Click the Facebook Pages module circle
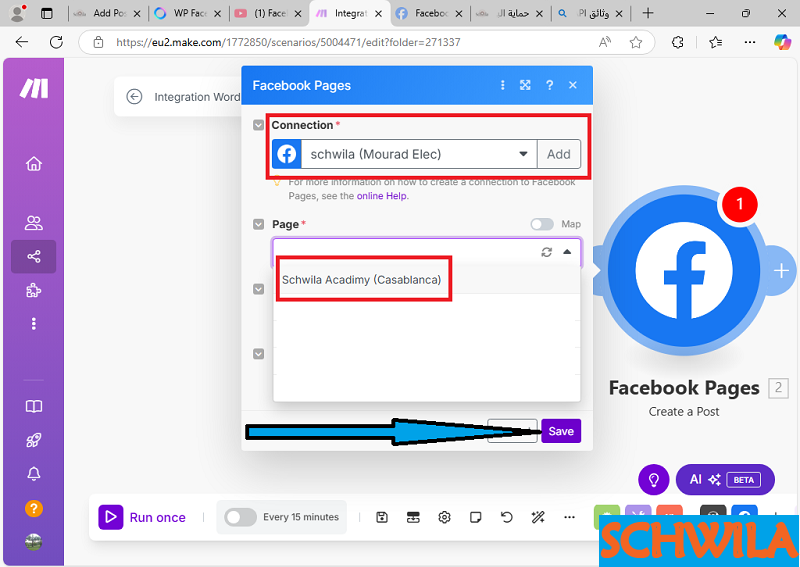 (x=684, y=271)
